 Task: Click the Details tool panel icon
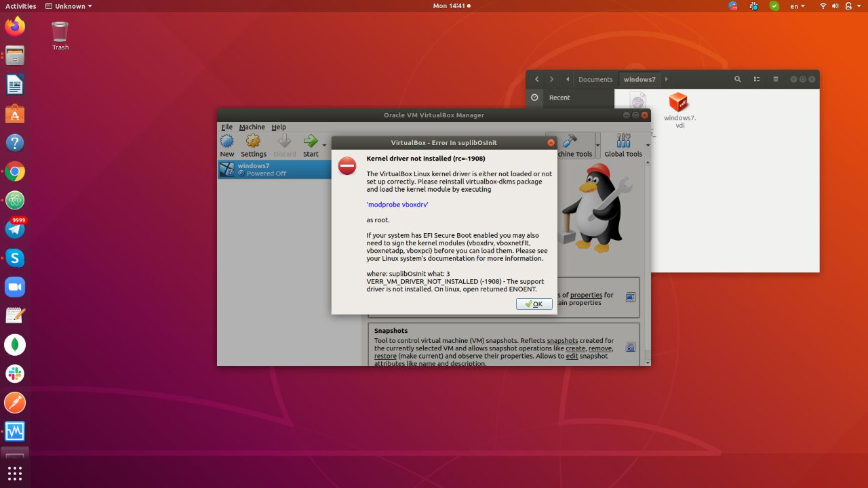pos(631,297)
